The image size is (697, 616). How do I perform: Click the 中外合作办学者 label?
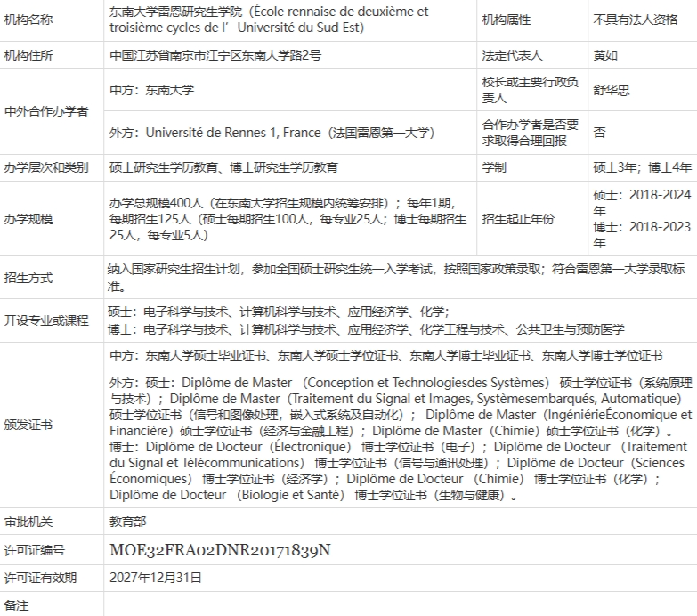tap(46, 111)
